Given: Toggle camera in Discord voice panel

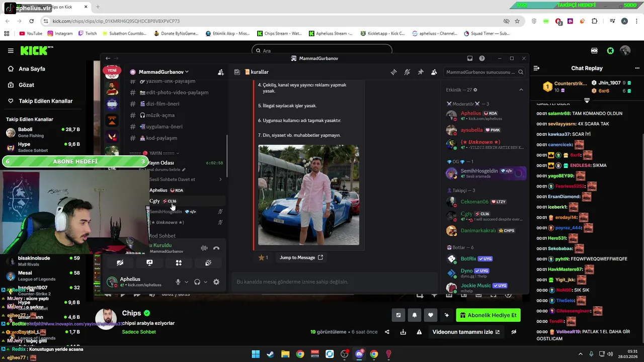Looking at the screenshot, I should tap(120, 262).
